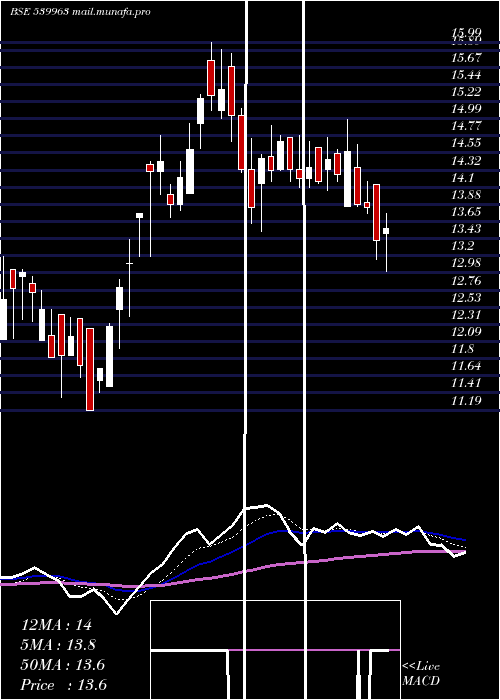The image size is (500, 700).
Task: Click the 15.99 price label
Action: pyautogui.click(x=467, y=32)
